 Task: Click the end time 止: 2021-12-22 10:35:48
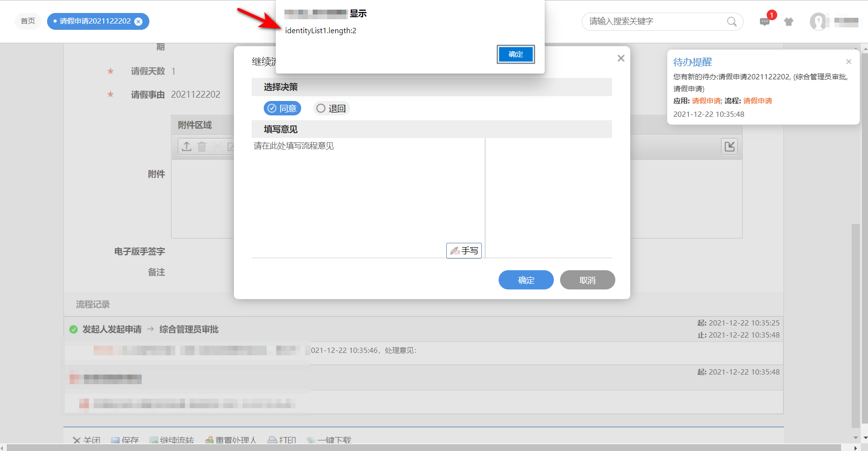pyautogui.click(x=738, y=335)
